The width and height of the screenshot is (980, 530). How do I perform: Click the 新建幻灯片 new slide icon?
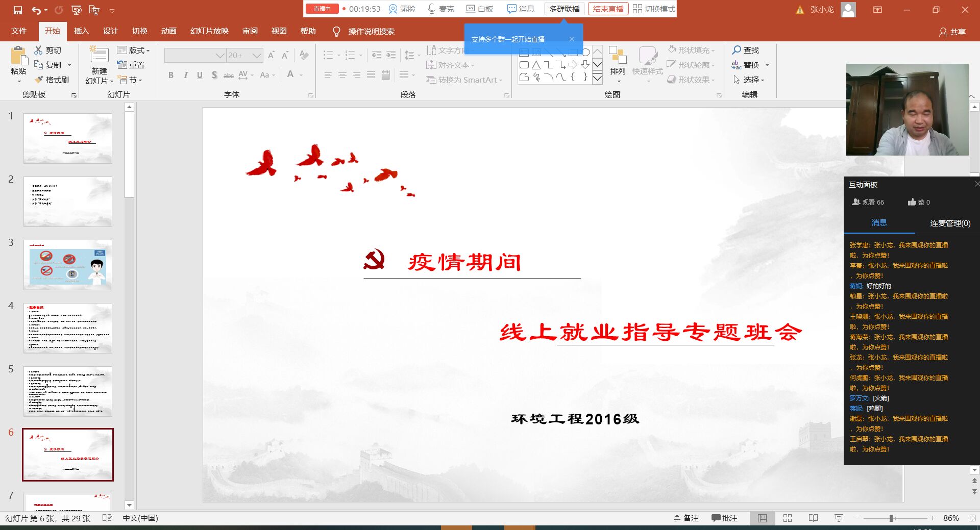point(99,56)
